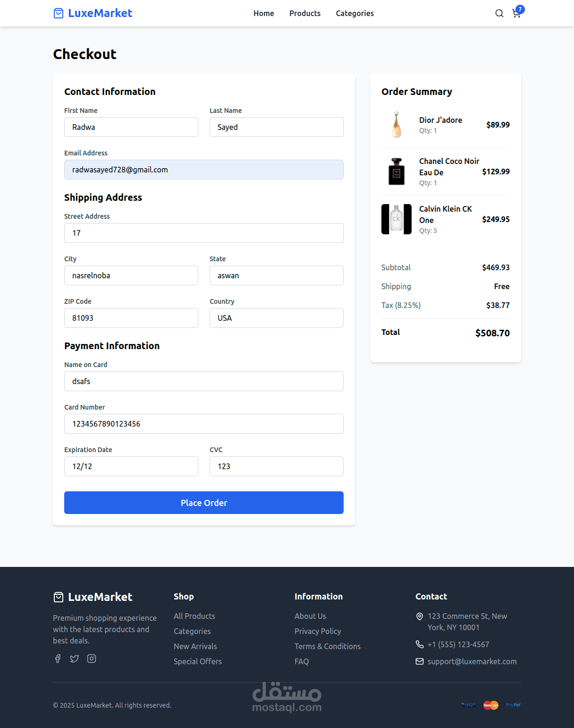574x728 pixels.
Task: Open Privacy Policy footer link
Action: (x=318, y=631)
